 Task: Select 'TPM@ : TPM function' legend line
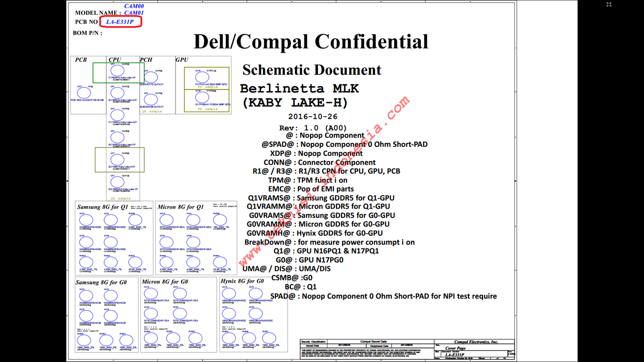[x=307, y=180]
